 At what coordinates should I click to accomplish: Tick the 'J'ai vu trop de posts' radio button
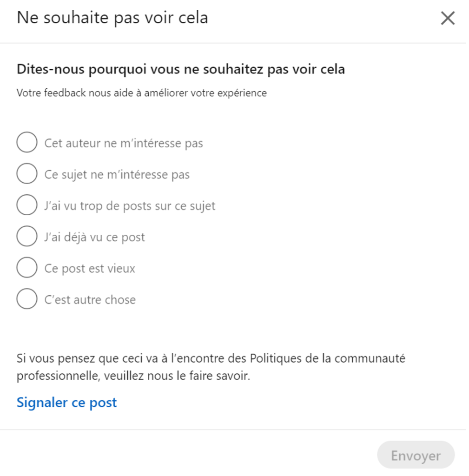pyautogui.click(x=27, y=205)
